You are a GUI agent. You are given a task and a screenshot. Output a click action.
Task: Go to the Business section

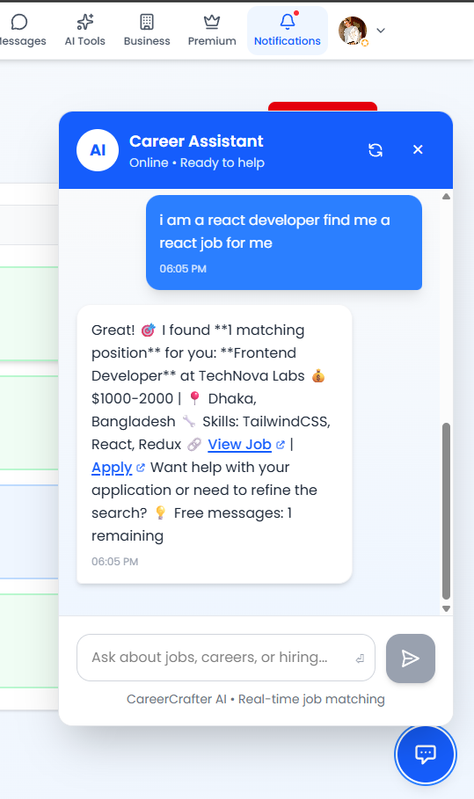click(x=147, y=31)
